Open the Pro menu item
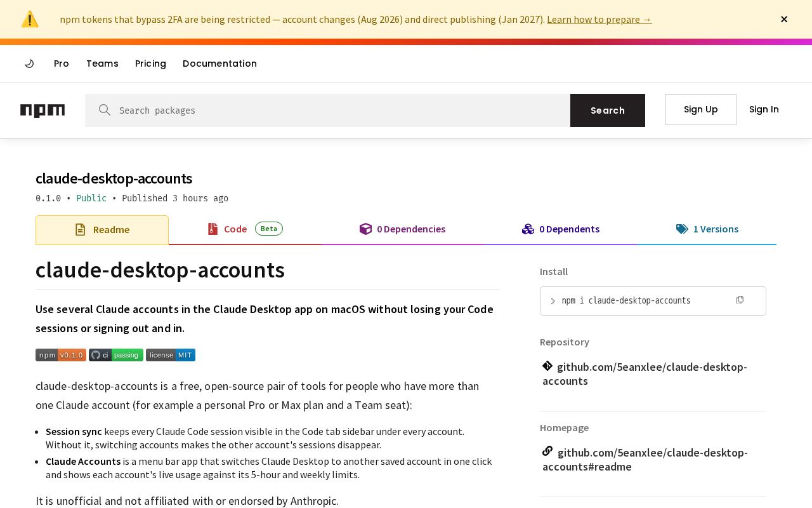This screenshot has width=812, height=508. click(x=62, y=63)
